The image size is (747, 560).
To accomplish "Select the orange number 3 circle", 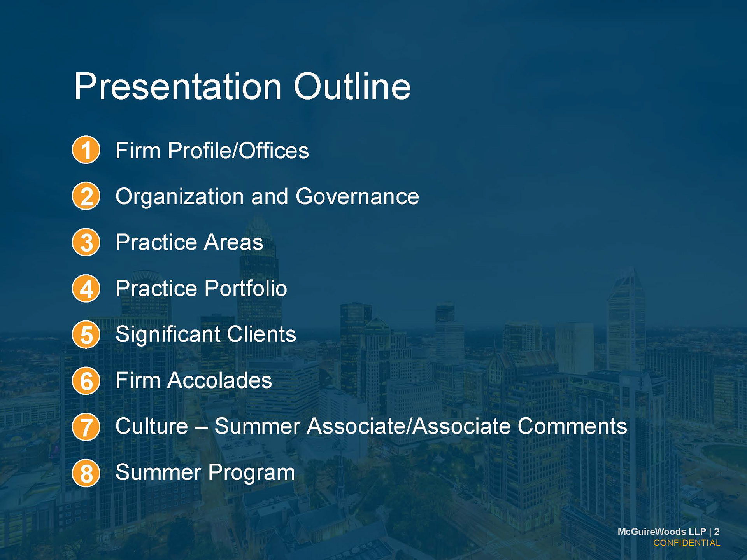I will tap(86, 242).
